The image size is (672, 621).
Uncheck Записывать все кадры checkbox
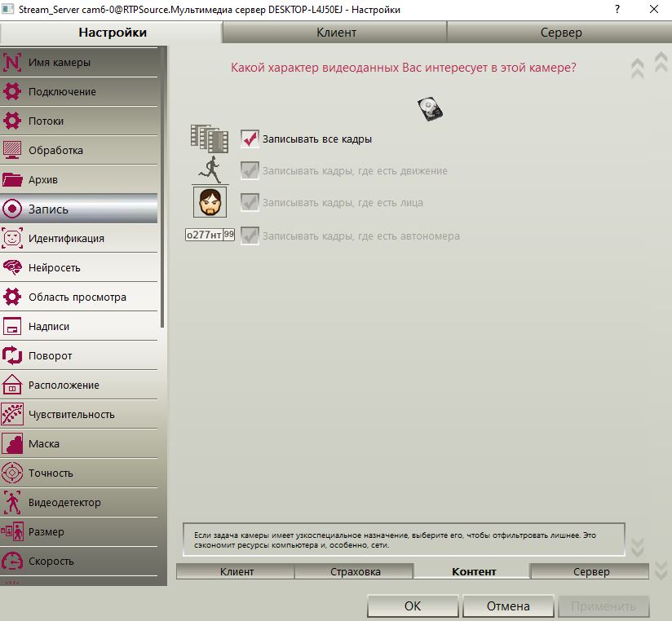(x=250, y=139)
